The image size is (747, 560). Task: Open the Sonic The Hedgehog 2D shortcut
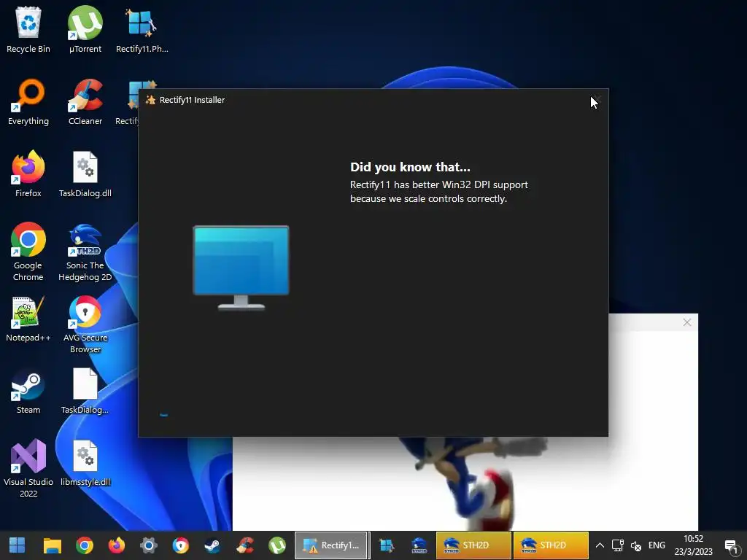85,252
